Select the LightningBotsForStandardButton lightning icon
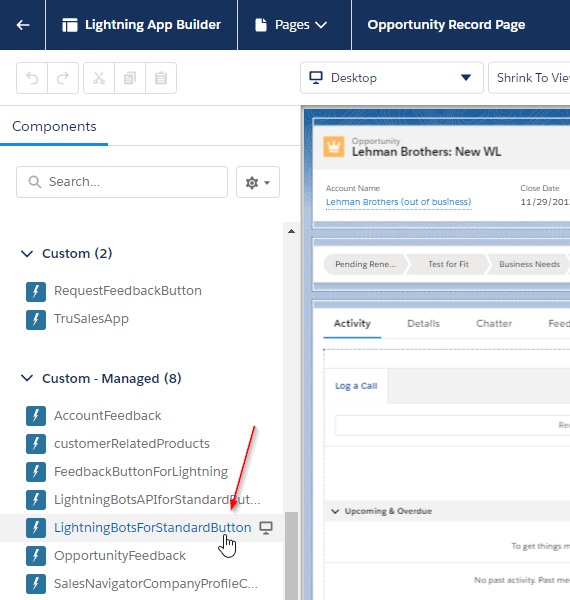The width and height of the screenshot is (570, 600). 36,528
